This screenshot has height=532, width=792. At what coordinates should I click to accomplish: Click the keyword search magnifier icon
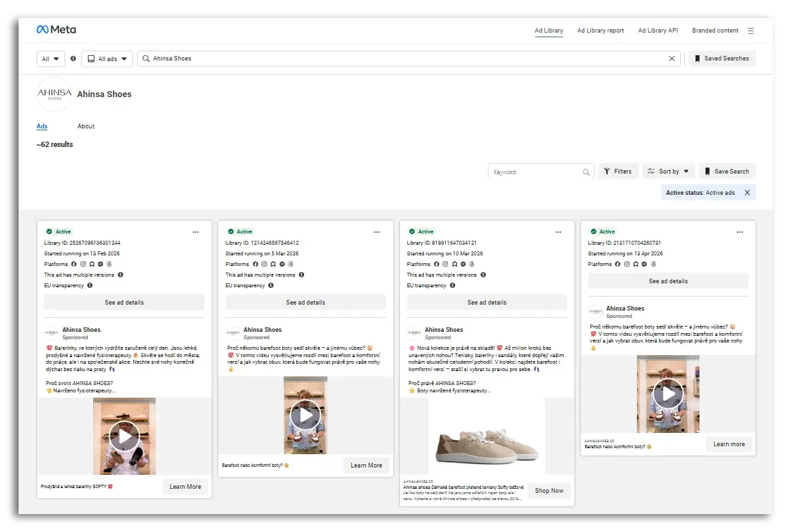tap(586, 172)
